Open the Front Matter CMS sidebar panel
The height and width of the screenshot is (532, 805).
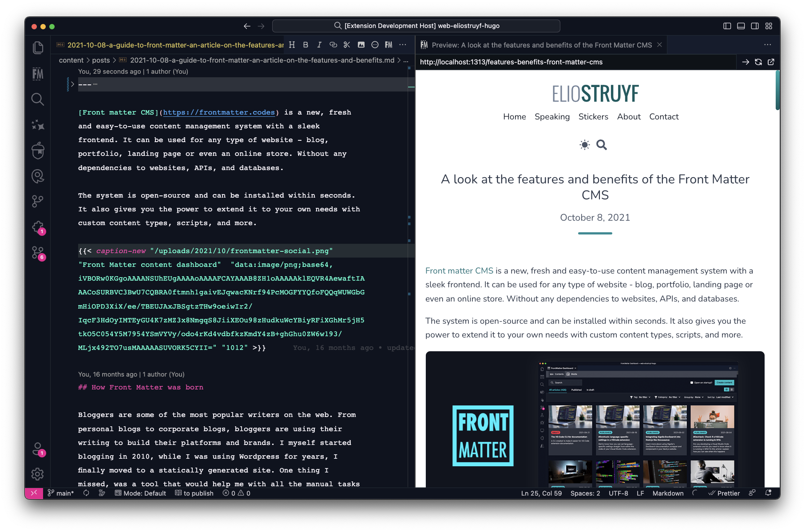coord(38,74)
